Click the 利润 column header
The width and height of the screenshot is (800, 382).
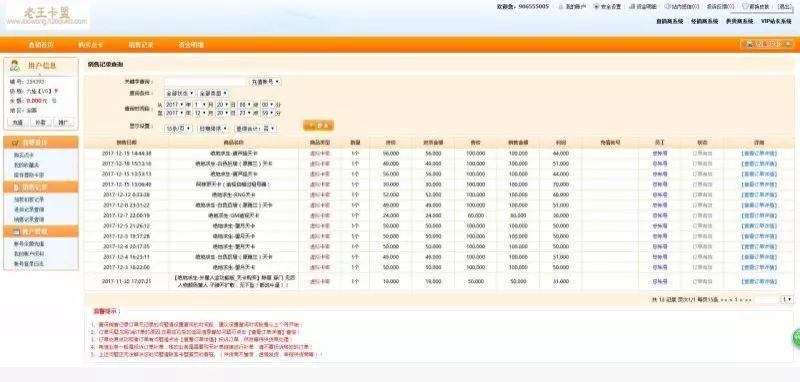click(x=561, y=143)
